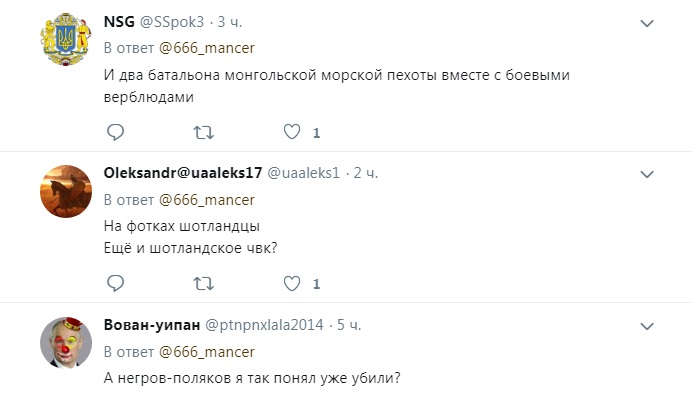Open the NSG profile name link

119,22
